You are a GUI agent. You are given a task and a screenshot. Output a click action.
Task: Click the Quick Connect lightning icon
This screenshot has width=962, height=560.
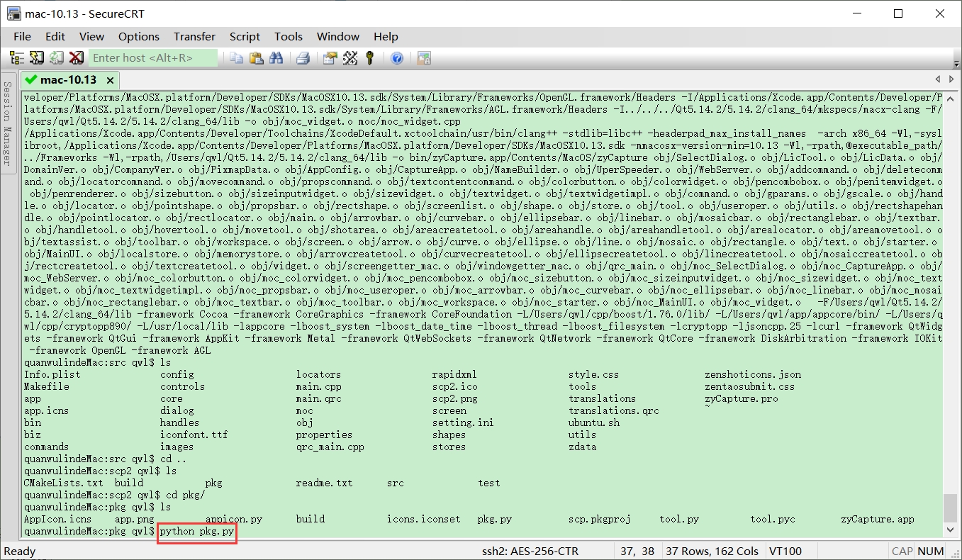(36, 58)
